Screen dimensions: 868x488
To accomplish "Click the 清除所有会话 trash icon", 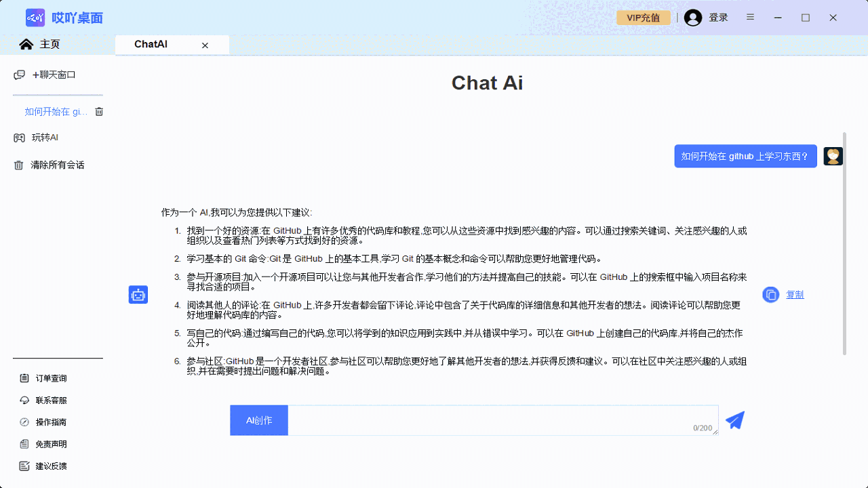I will [18, 165].
